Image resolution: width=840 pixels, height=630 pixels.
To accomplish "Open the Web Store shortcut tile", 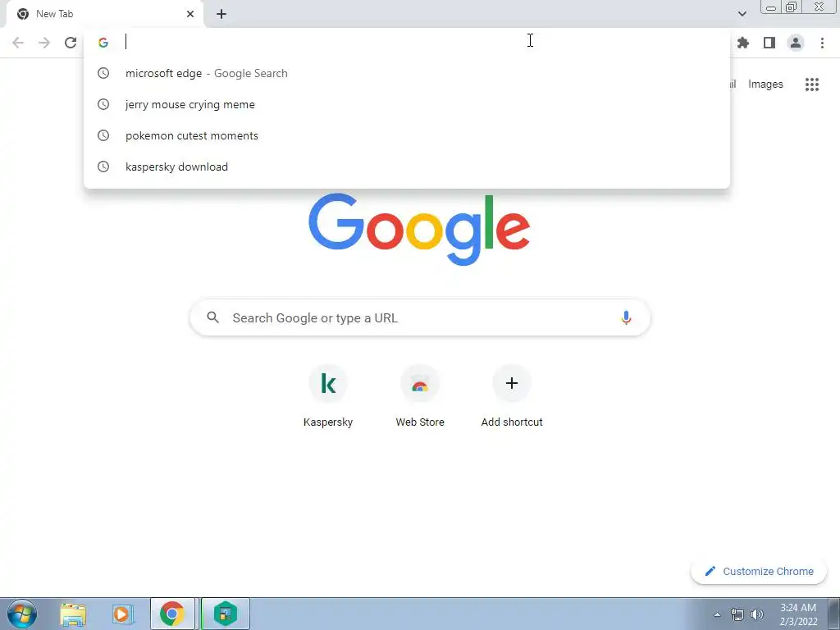I will click(420, 397).
